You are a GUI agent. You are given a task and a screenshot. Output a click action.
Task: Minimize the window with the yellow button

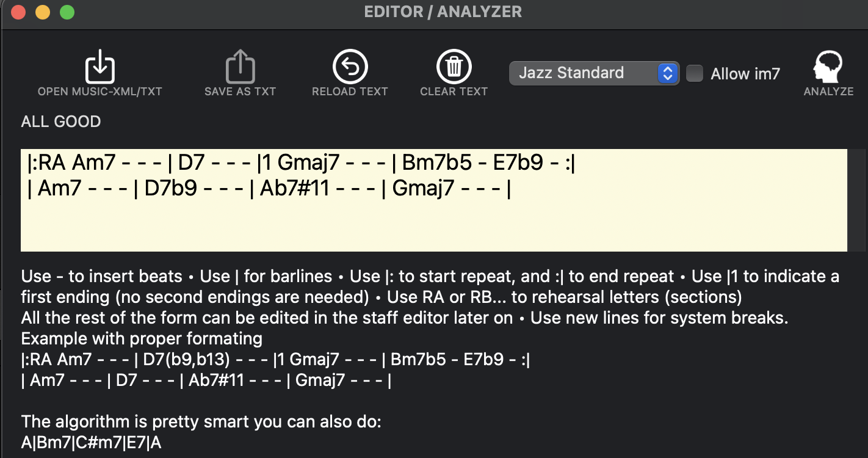(43, 12)
